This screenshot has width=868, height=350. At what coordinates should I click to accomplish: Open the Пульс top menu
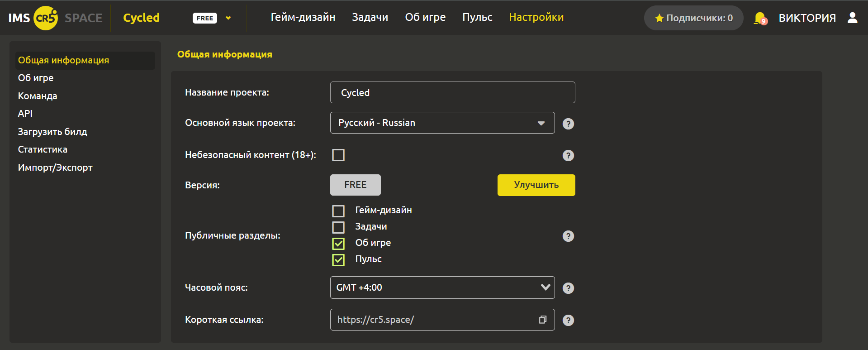click(x=477, y=17)
